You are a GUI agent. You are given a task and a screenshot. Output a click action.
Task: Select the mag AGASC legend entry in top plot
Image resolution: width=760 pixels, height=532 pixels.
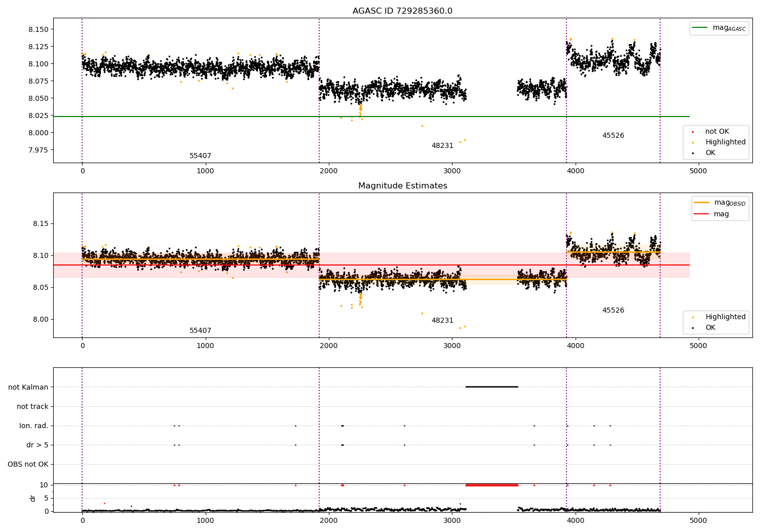(x=719, y=28)
